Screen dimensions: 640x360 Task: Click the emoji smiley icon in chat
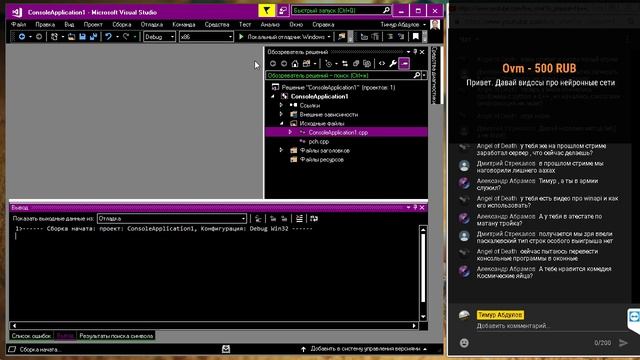(x=464, y=343)
